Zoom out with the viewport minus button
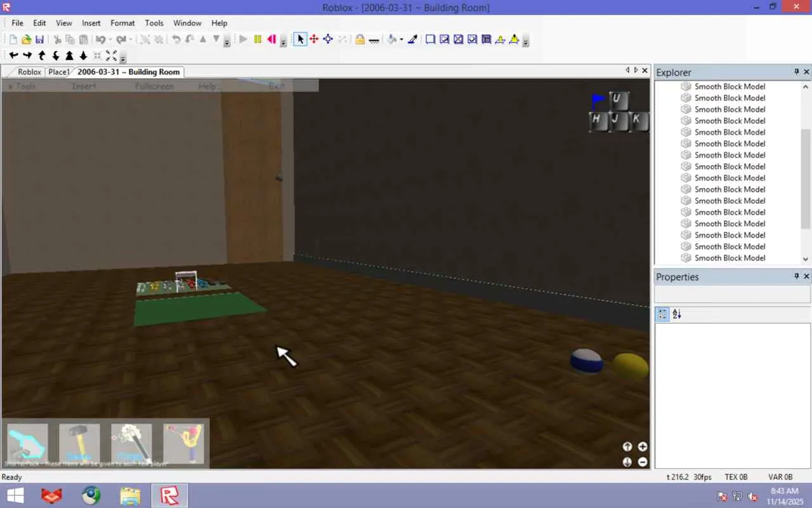The height and width of the screenshot is (508, 812). click(643, 462)
